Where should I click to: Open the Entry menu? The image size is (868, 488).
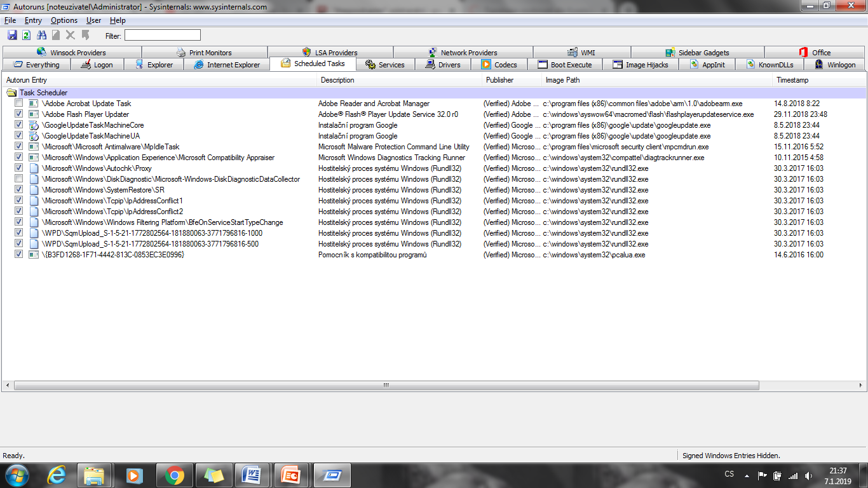point(33,20)
